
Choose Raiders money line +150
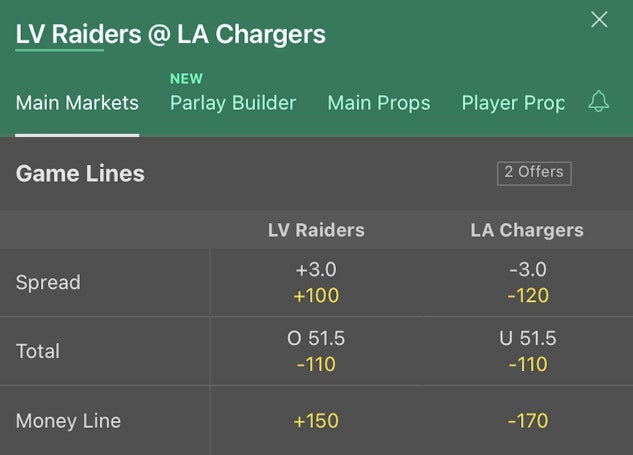(x=316, y=421)
